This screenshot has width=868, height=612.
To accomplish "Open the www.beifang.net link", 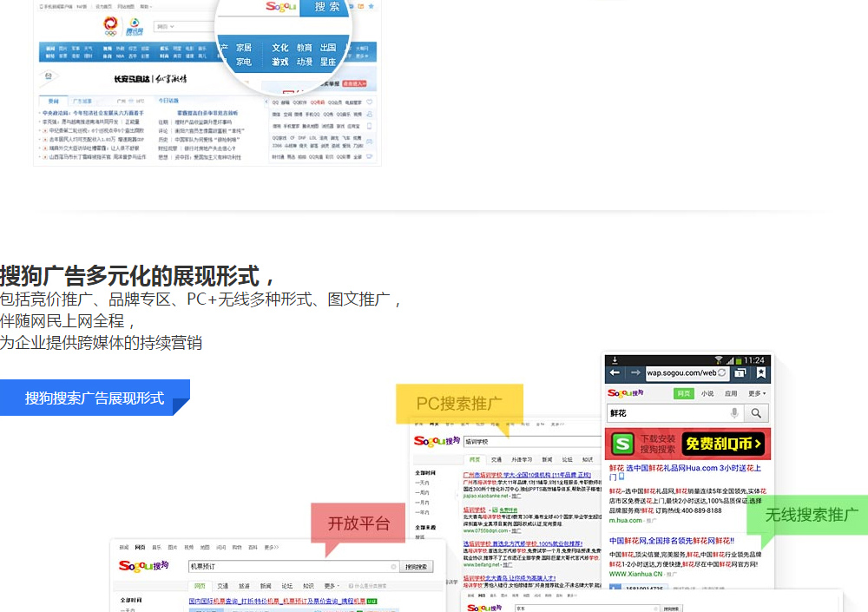I will 481,565.
